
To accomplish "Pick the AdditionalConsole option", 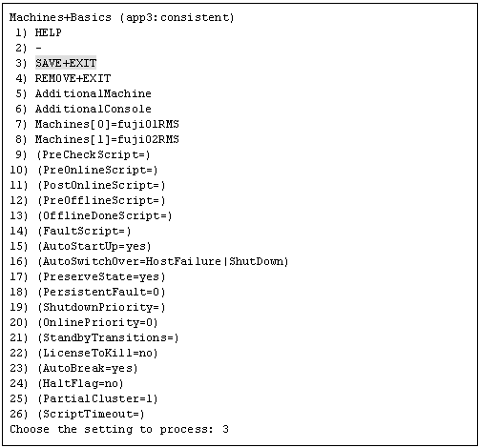I will pyautogui.click(x=94, y=109).
